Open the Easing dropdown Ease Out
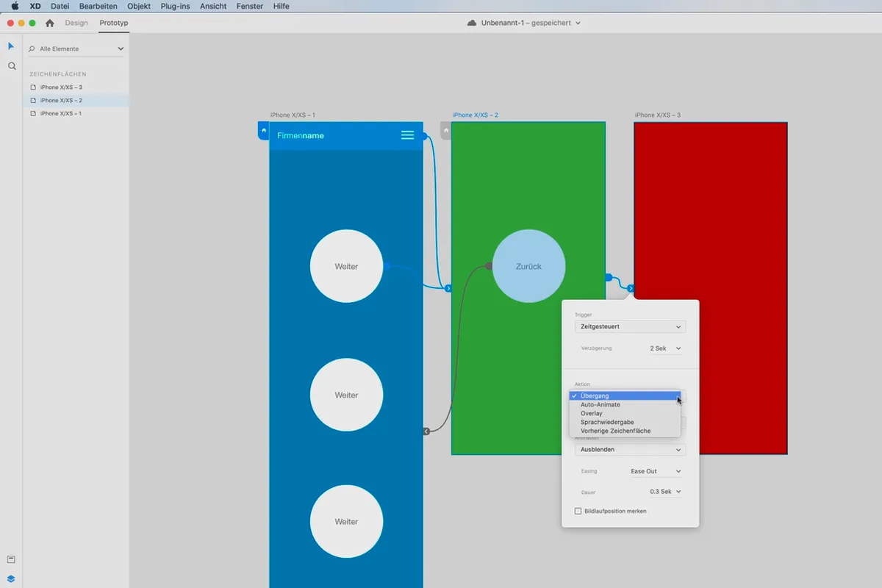Image resolution: width=882 pixels, height=588 pixels. pyautogui.click(x=656, y=471)
